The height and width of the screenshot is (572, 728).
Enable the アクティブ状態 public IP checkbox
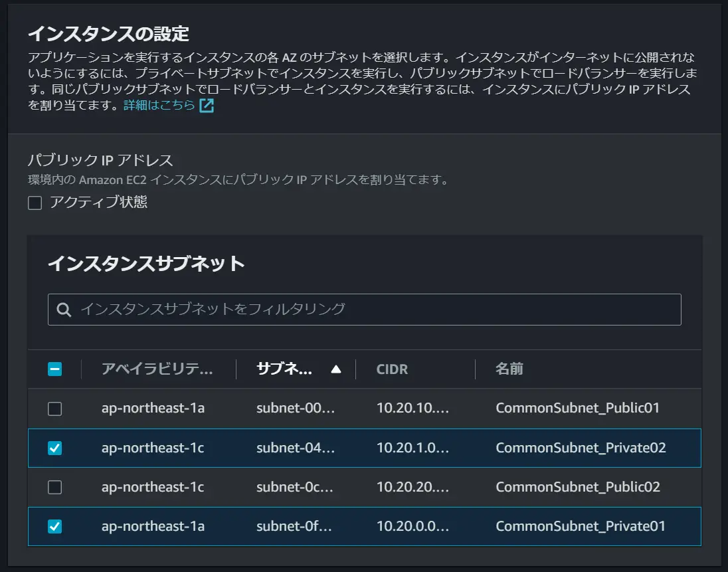tap(35, 203)
